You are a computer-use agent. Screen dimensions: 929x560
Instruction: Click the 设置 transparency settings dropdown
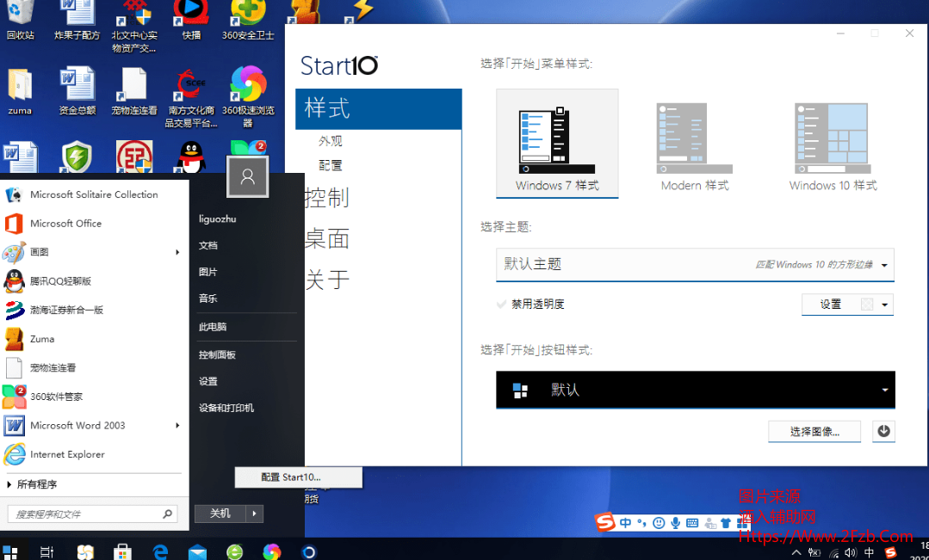coord(846,305)
